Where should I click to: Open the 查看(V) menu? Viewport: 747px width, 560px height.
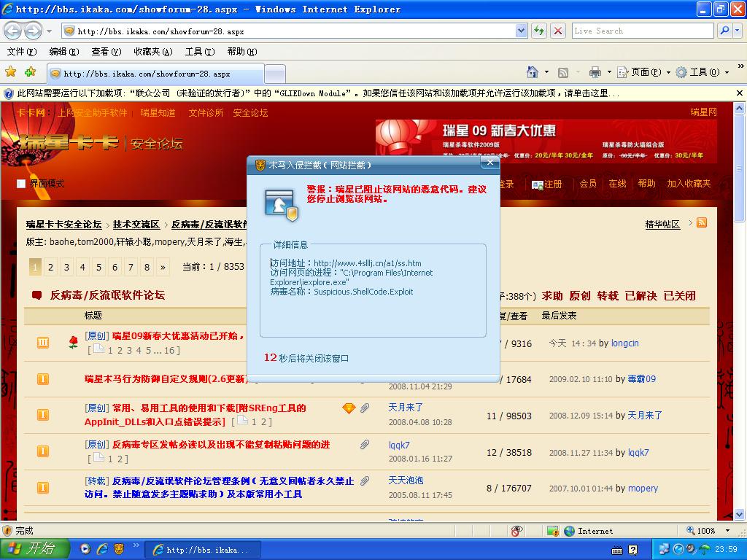pos(107,52)
